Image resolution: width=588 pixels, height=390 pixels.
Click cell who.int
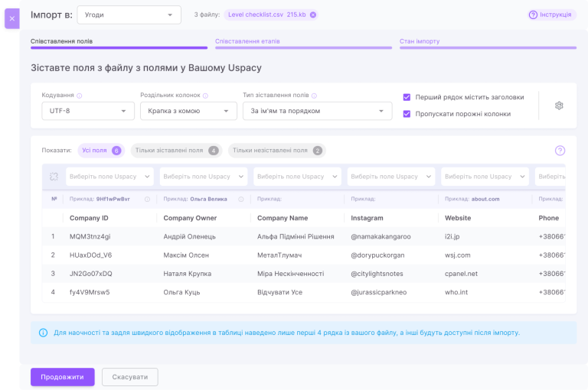tap(456, 292)
